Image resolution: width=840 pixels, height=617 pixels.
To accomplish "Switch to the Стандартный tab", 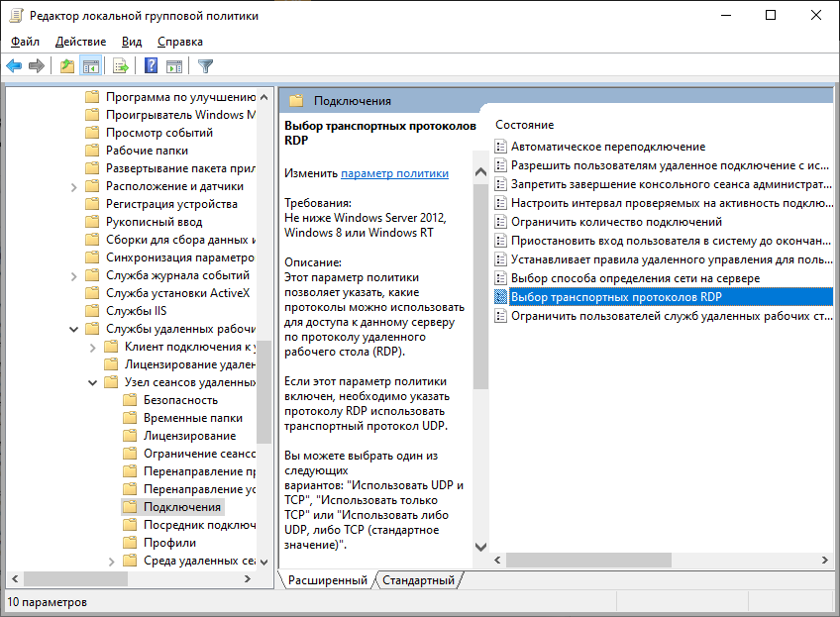I will click(x=418, y=580).
